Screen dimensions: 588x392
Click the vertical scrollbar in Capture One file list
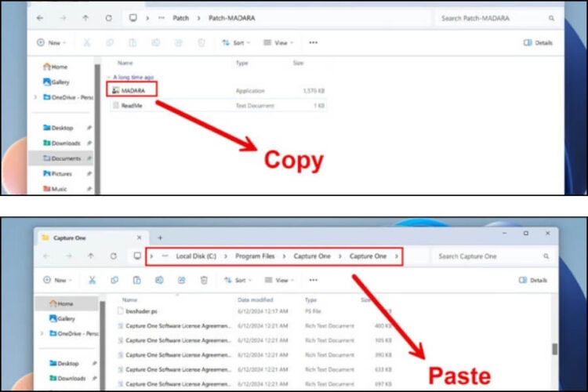pyautogui.click(x=554, y=349)
